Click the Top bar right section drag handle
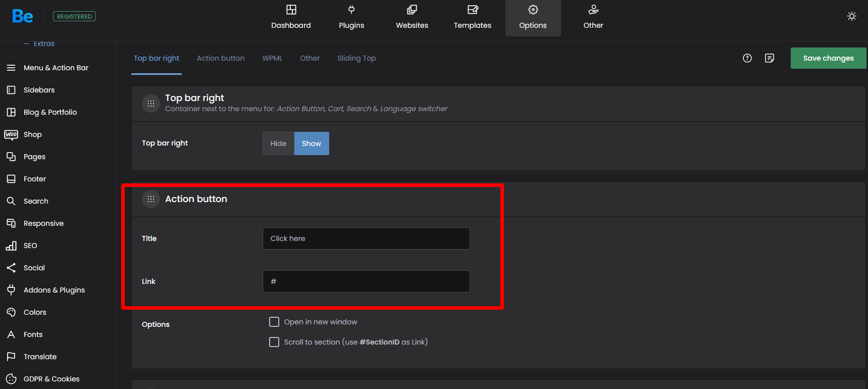868x389 pixels. [151, 104]
